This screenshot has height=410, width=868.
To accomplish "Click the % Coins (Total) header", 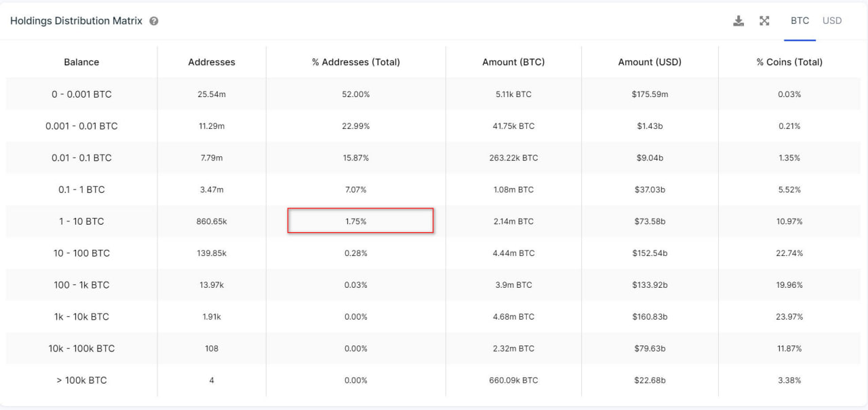I will click(x=789, y=62).
